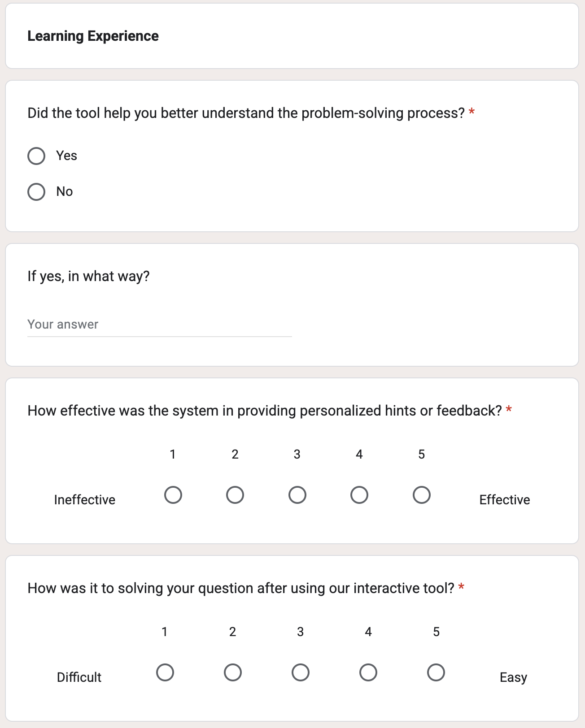Rate hints effectiveness as 3

tap(297, 495)
